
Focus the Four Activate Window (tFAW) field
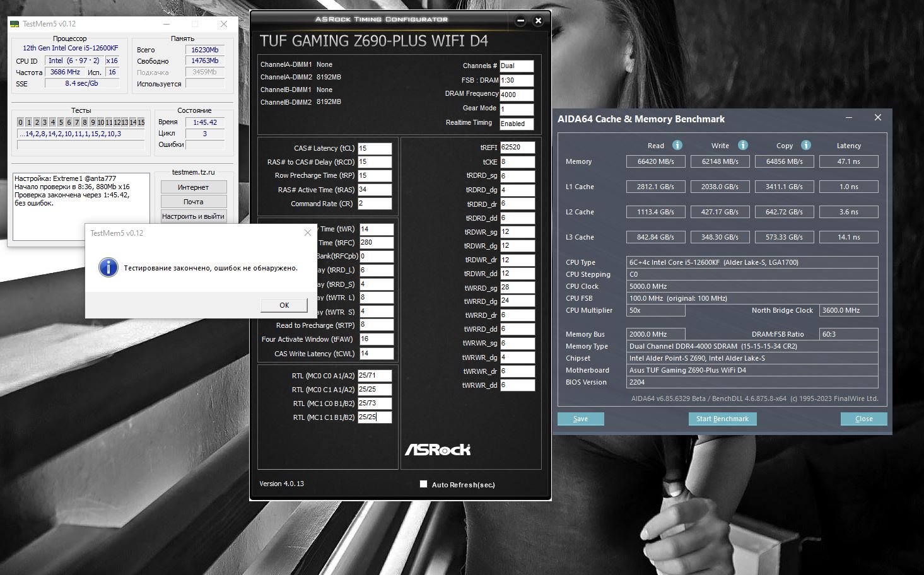pyautogui.click(x=377, y=339)
